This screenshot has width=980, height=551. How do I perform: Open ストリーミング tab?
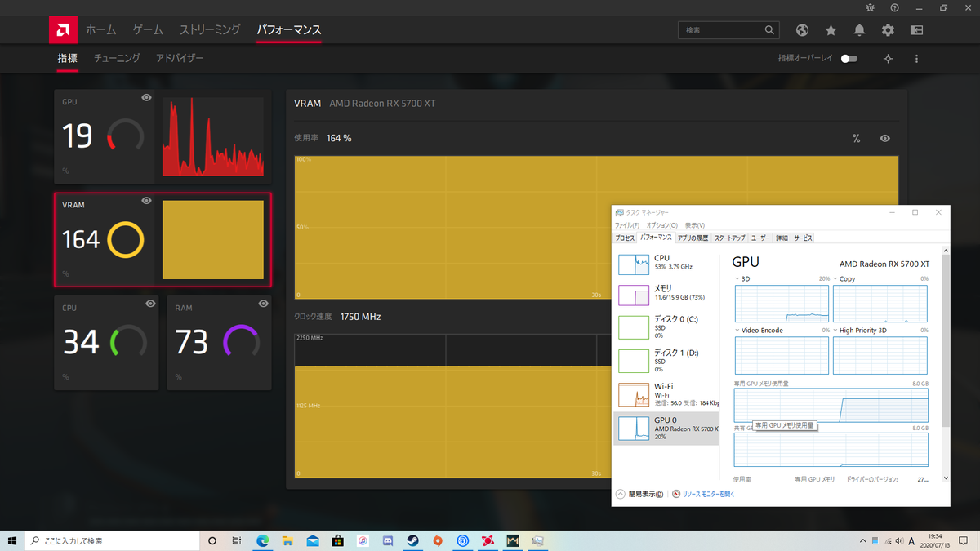210,30
